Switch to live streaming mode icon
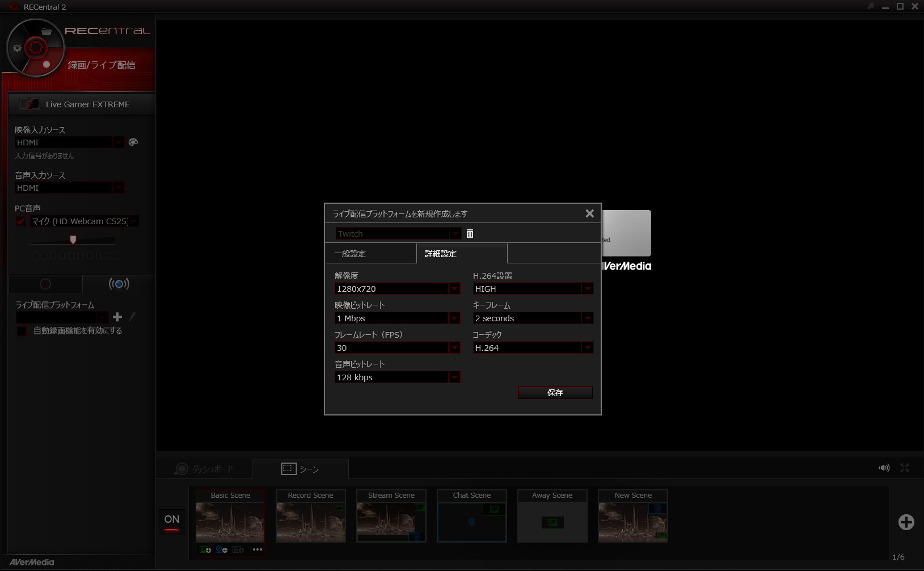The height and width of the screenshot is (571, 924). tap(119, 284)
